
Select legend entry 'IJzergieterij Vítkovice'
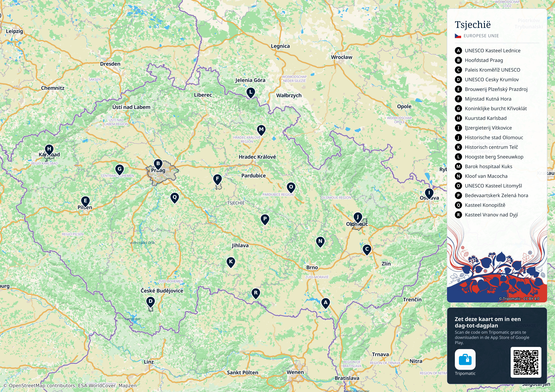point(483,128)
